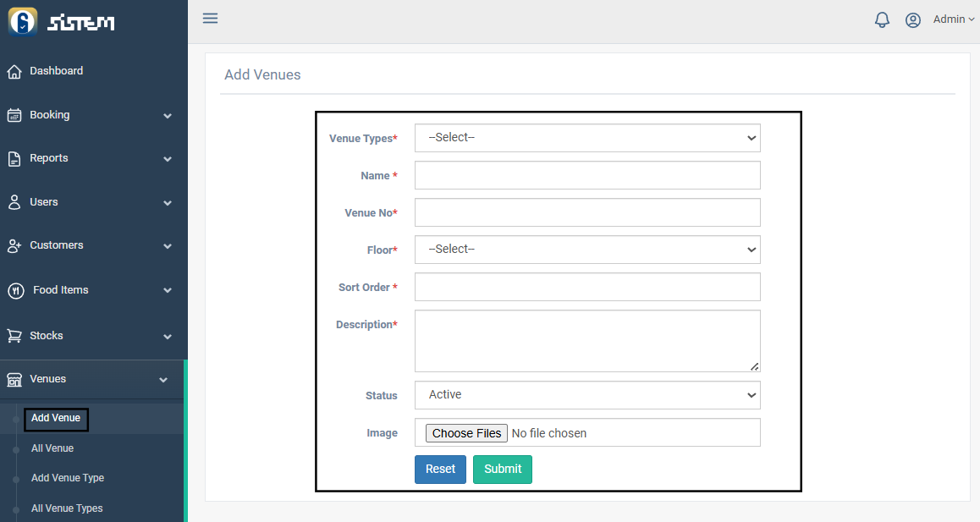Open the Admin account dropdown

tap(953, 19)
